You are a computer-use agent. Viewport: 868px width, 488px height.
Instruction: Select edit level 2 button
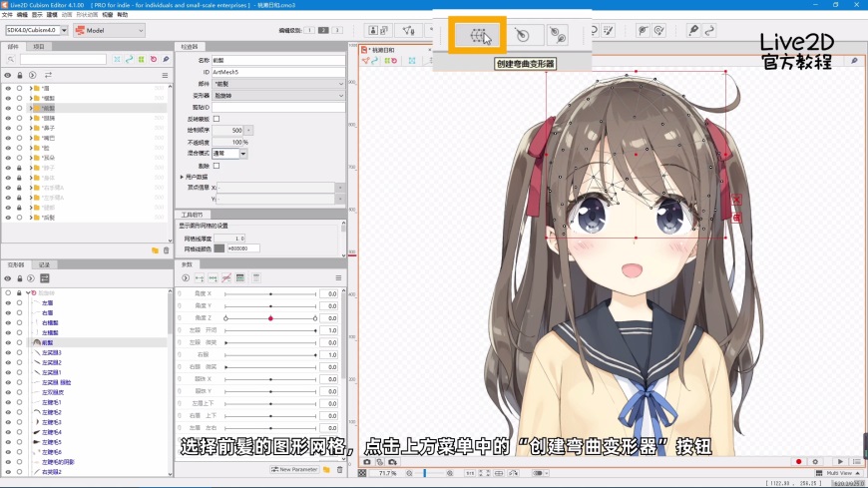tap(323, 30)
